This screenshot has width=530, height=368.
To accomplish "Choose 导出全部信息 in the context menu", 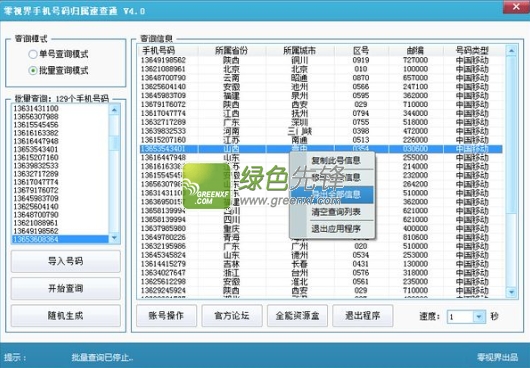I will pos(333,195).
